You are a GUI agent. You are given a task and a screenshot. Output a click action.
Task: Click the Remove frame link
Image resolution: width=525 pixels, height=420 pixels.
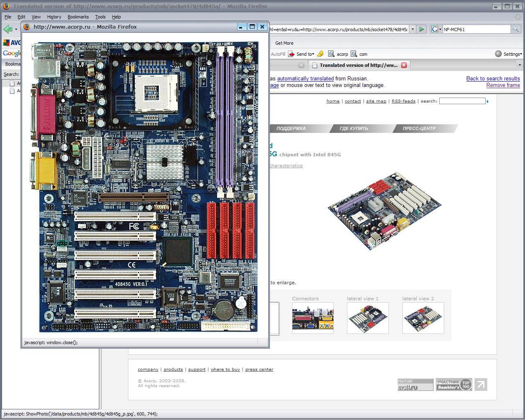pos(503,85)
